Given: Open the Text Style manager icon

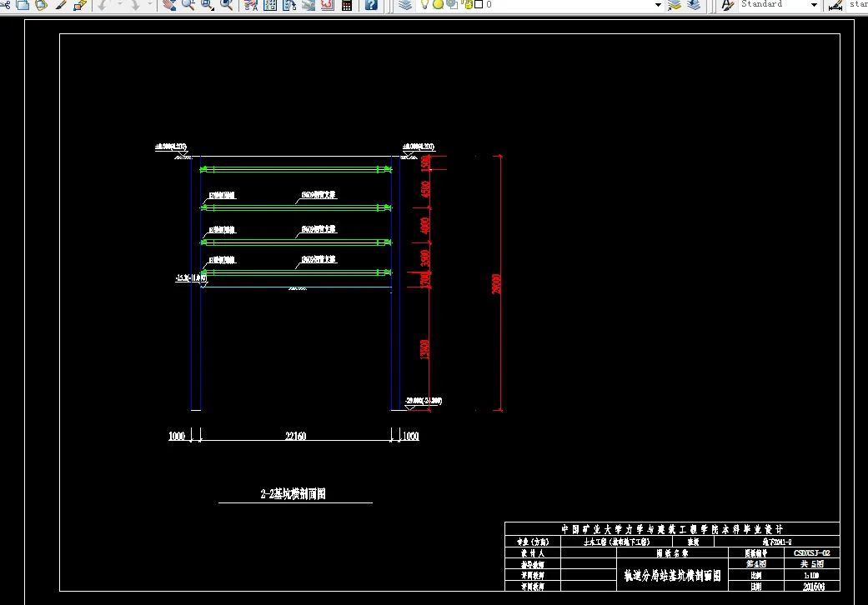Looking at the screenshot, I should [x=727, y=4].
